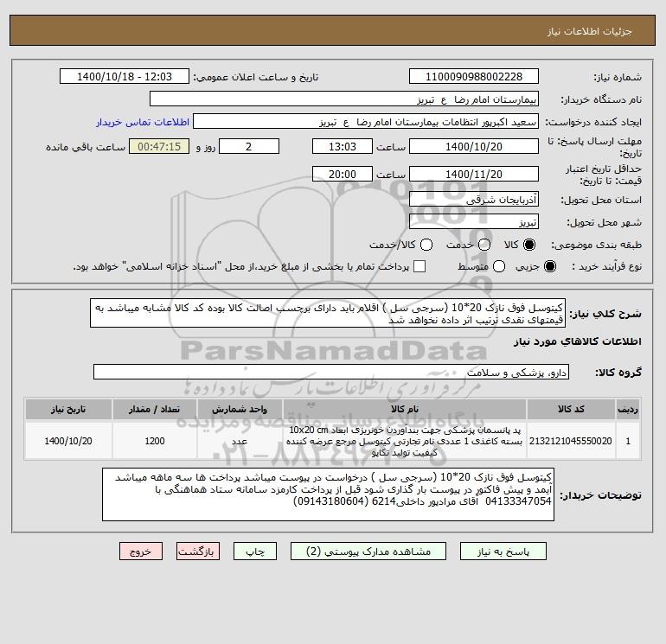Click the خروج exit button
Viewport: 666px width, 644px height.
(141, 551)
